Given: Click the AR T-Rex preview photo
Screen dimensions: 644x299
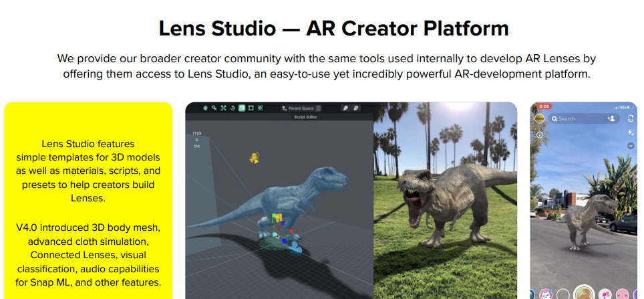Looking at the screenshot, I should point(445,200).
